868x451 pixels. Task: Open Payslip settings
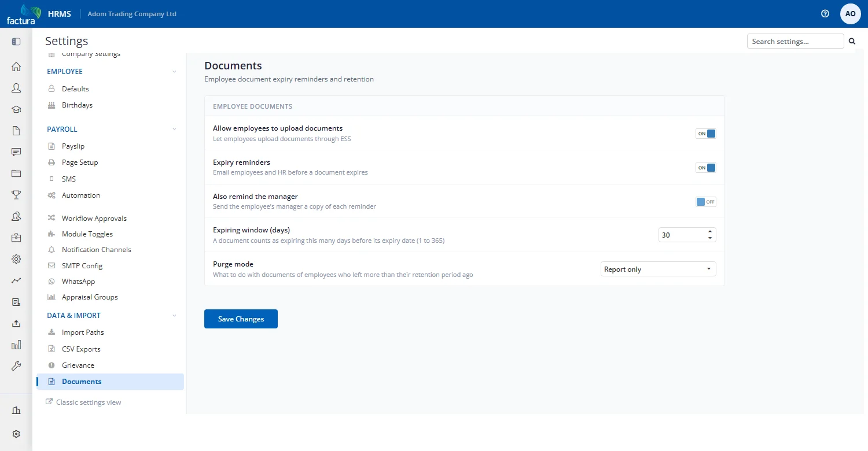point(73,146)
